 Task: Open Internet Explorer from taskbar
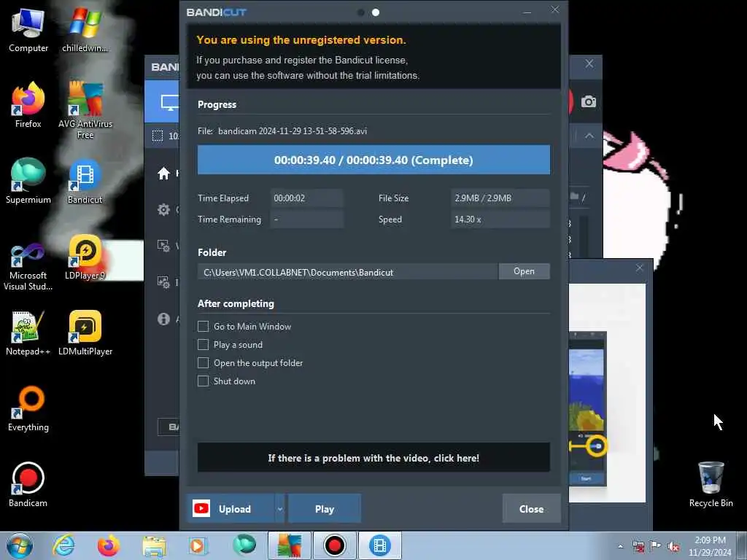[63, 545]
